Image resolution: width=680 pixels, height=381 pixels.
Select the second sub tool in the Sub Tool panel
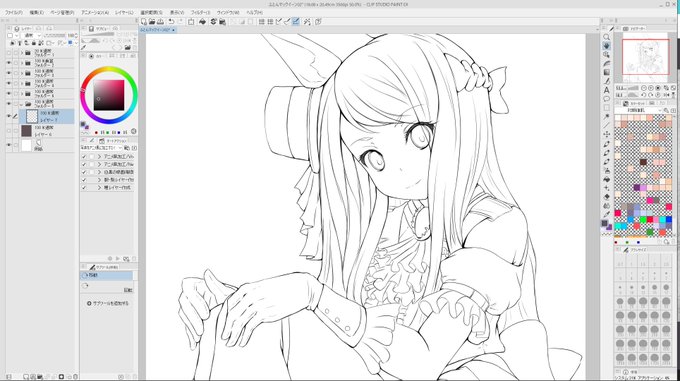pyautogui.click(x=107, y=287)
